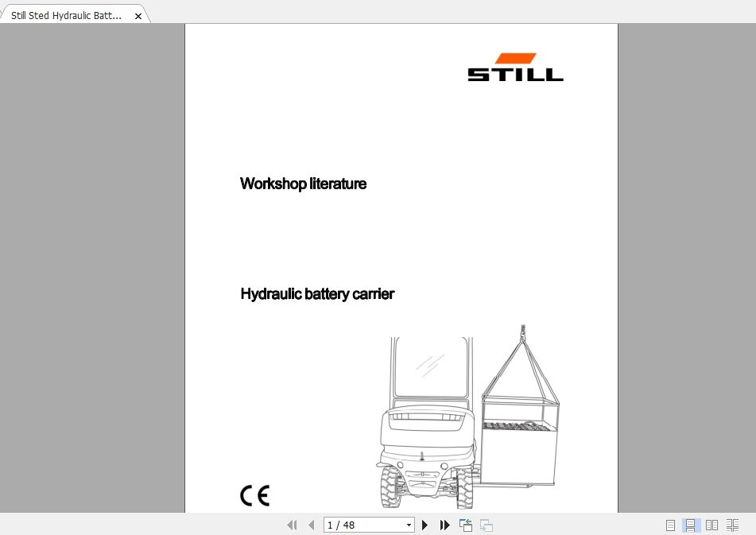Click the previous view navigation icon

coord(465,525)
